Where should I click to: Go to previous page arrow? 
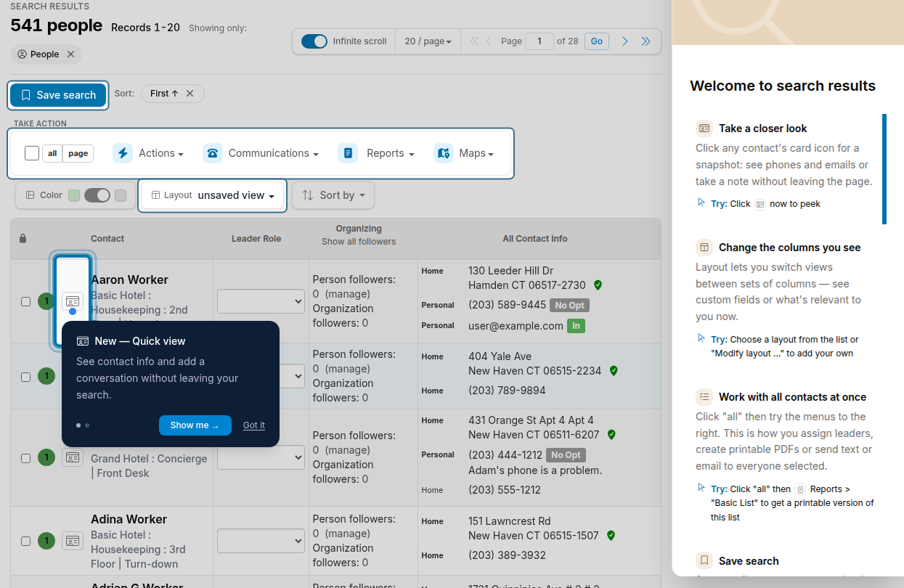click(x=489, y=41)
